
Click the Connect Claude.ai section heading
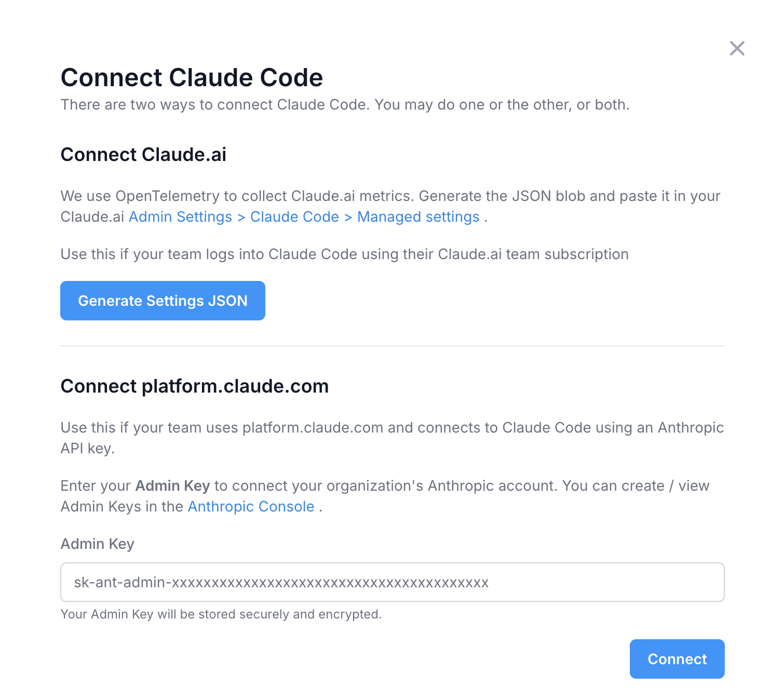pyautogui.click(x=143, y=154)
